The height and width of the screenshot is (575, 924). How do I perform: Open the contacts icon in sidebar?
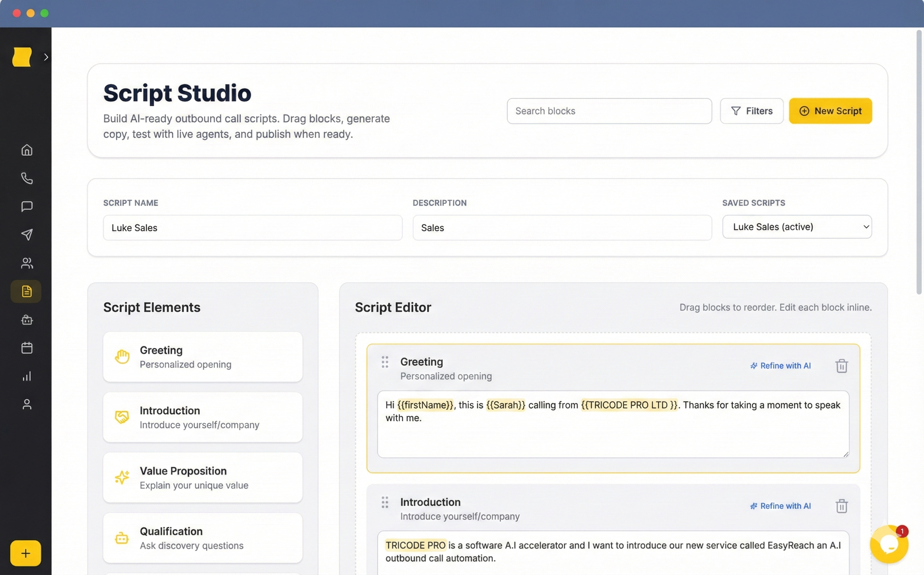26,263
